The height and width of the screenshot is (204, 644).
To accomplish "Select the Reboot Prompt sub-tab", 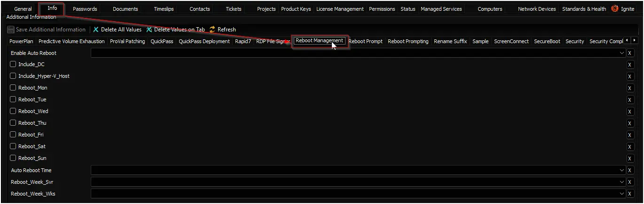I will (x=365, y=41).
